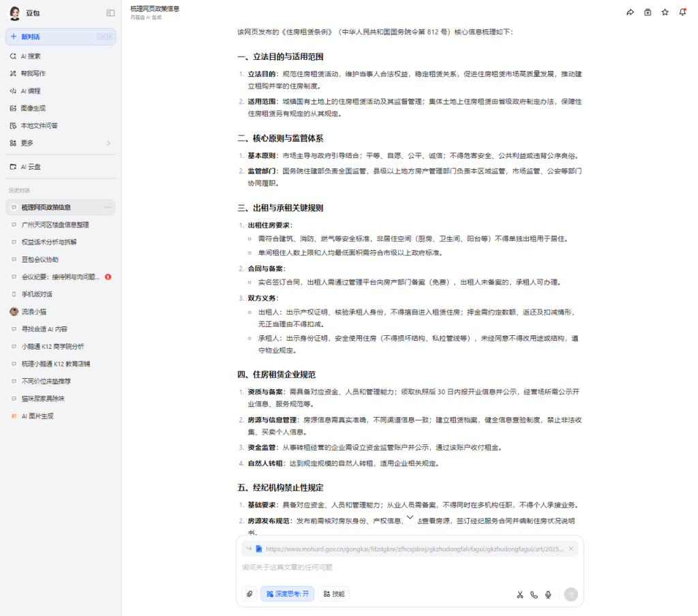The width and height of the screenshot is (698, 616).
Task: Click the share arrow icon
Action: (630, 12)
